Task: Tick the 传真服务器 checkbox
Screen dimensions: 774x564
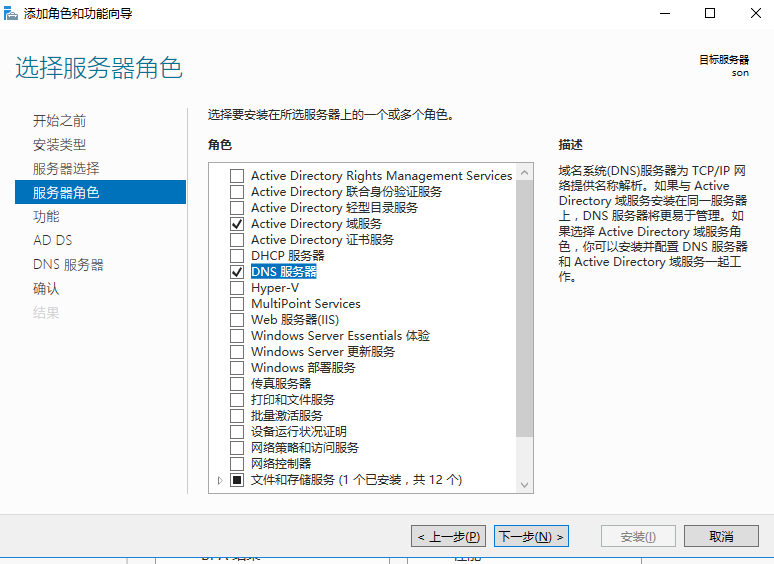Action: 237,383
